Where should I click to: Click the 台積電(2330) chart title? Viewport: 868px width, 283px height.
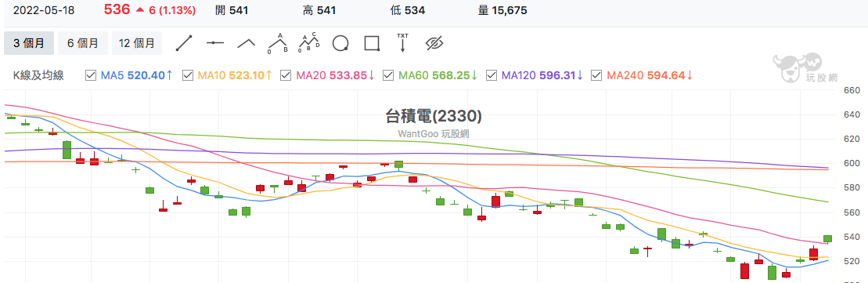coord(434,116)
